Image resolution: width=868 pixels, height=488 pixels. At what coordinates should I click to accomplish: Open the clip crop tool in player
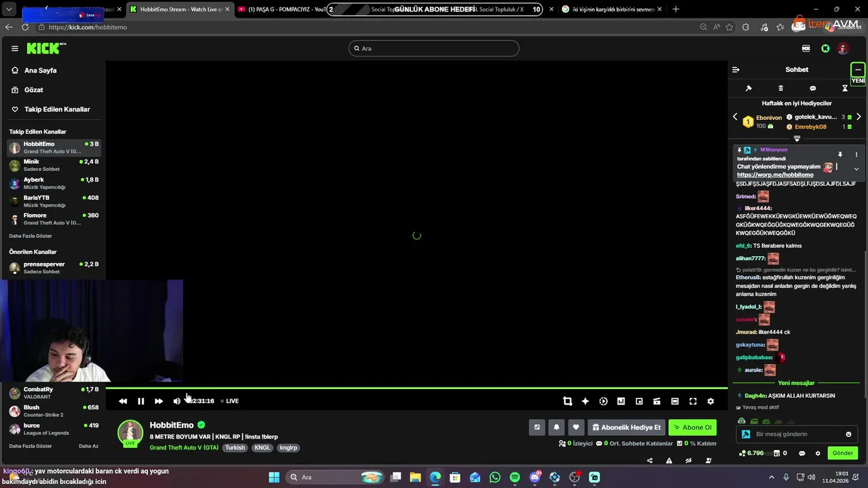tap(568, 401)
